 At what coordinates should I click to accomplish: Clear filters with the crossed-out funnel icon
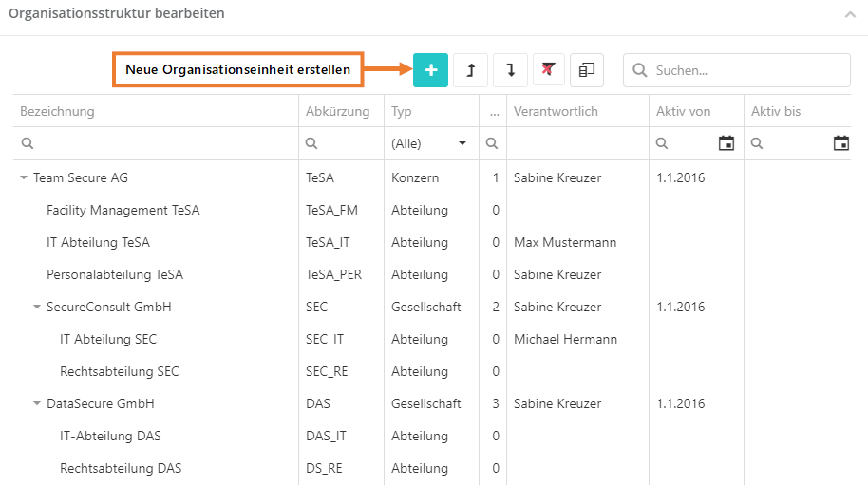(x=549, y=70)
